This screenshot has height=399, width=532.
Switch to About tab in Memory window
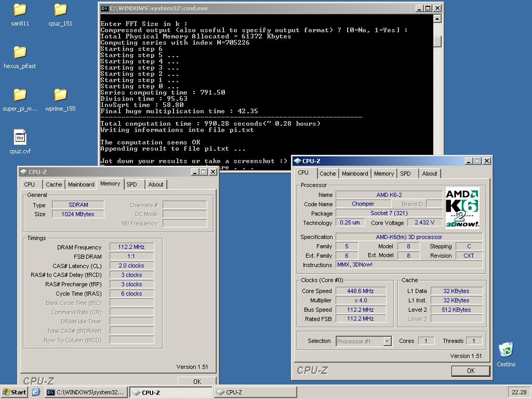[x=156, y=184]
